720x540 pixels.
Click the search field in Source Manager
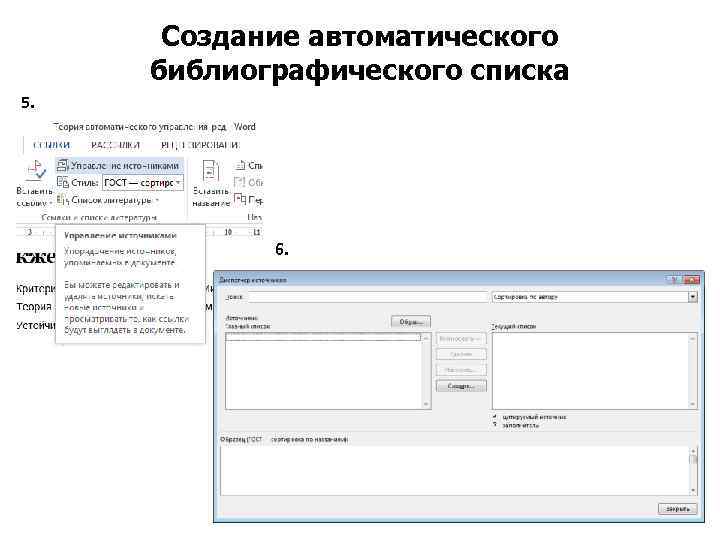coord(368,297)
